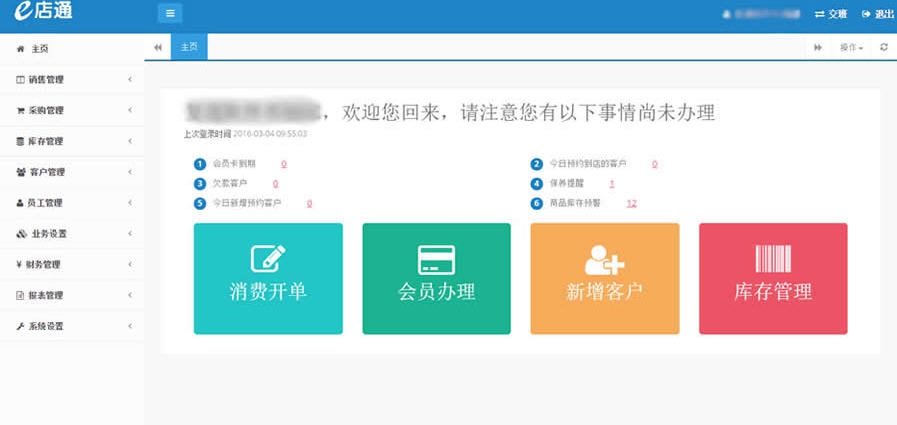Viewport: 897px width, 425px height.
Task: Expand the 业务设置 chevron
Action: (x=130, y=234)
